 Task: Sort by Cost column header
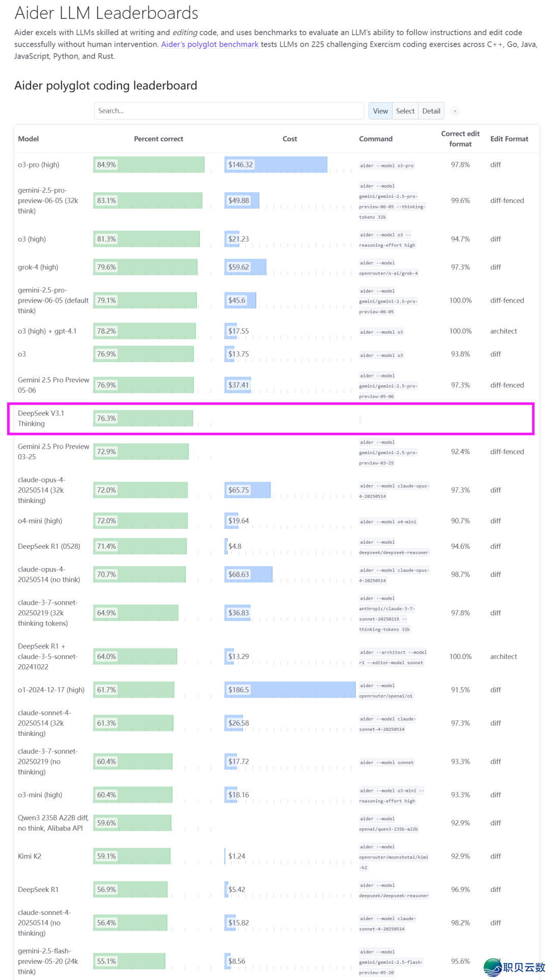(290, 139)
